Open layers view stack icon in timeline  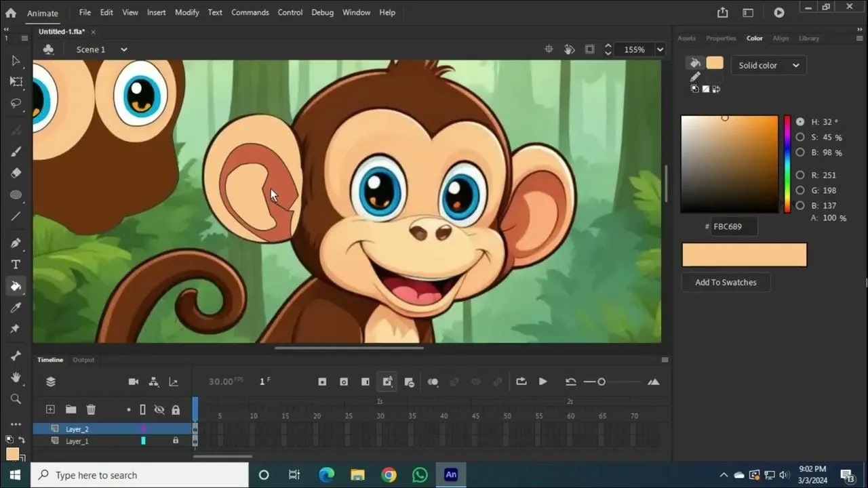51,382
